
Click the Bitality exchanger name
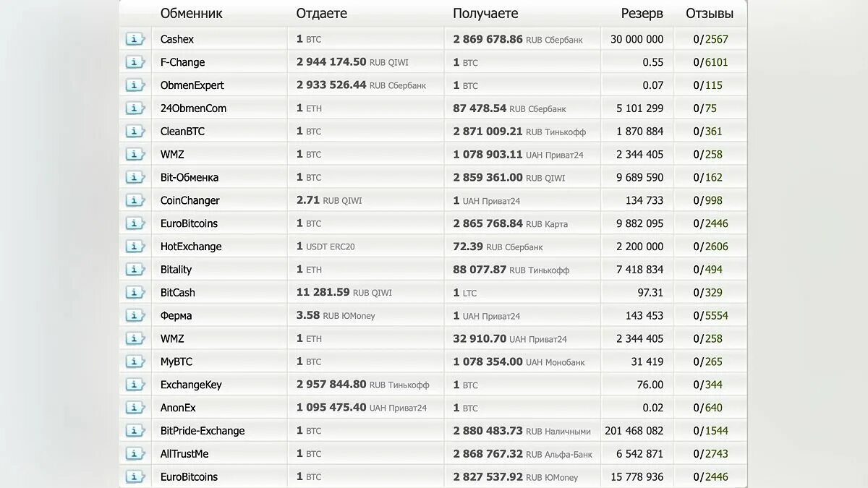click(x=176, y=270)
